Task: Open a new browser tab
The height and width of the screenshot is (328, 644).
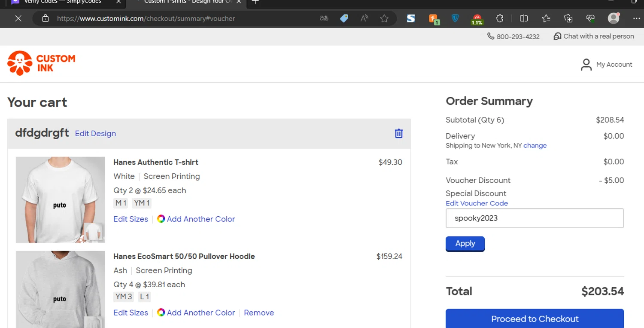Action: point(255,2)
